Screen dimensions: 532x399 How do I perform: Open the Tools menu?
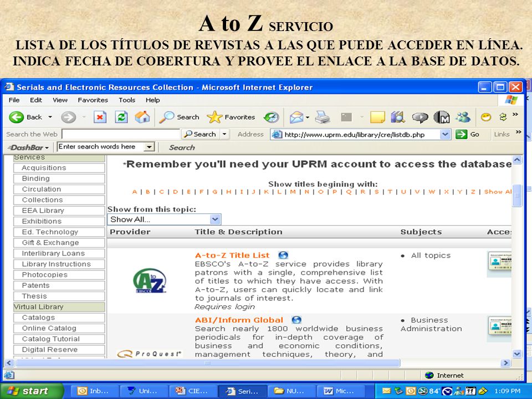[127, 100]
